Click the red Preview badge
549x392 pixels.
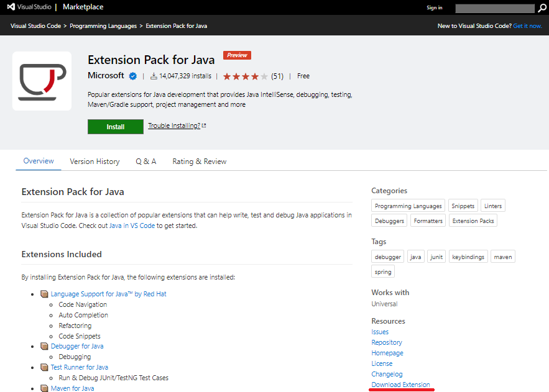(237, 55)
